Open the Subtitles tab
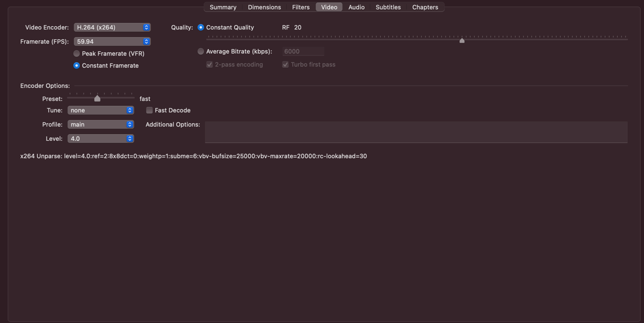Image resolution: width=644 pixels, height=323 pixels. pos(388,7)
